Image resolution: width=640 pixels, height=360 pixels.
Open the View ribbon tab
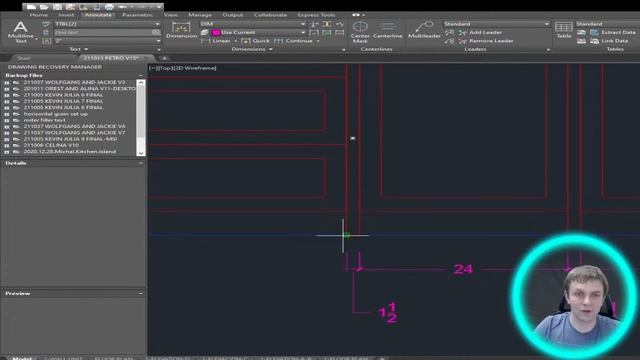171,15
